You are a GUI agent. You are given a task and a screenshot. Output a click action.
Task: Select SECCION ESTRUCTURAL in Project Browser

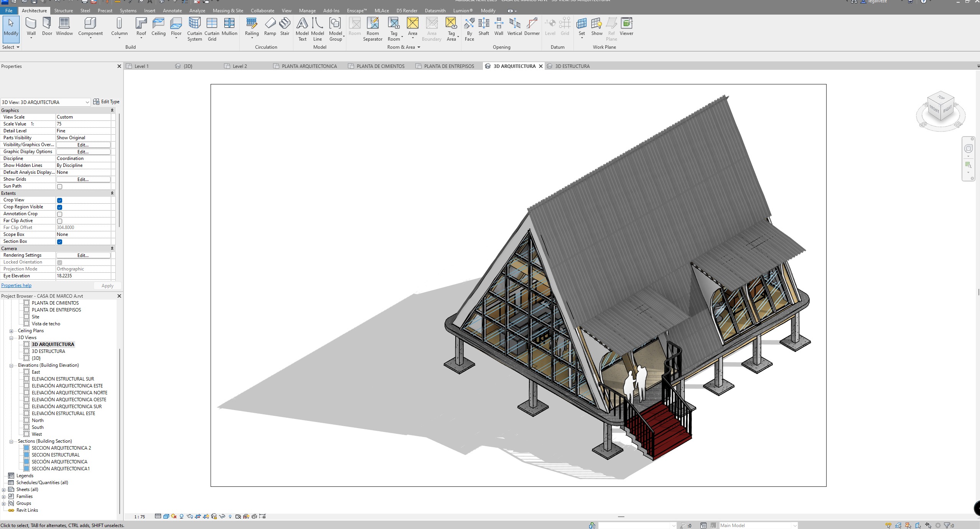[56, 455]
